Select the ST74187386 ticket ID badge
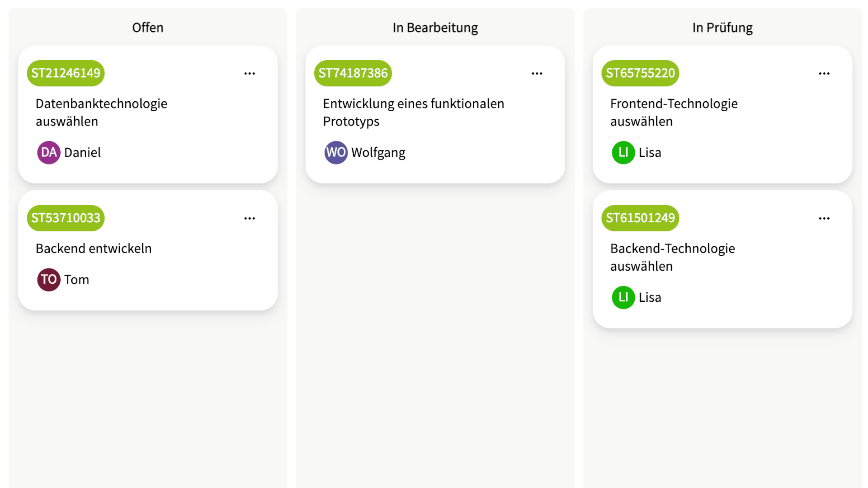 (353, 73)
